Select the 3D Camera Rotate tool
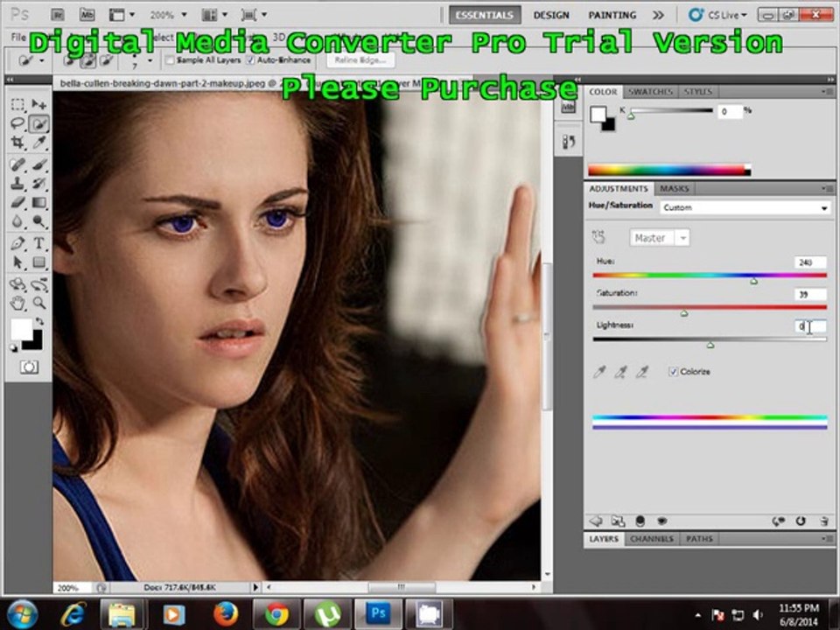This screenshot has width=840, height=630. click(39, 283)
